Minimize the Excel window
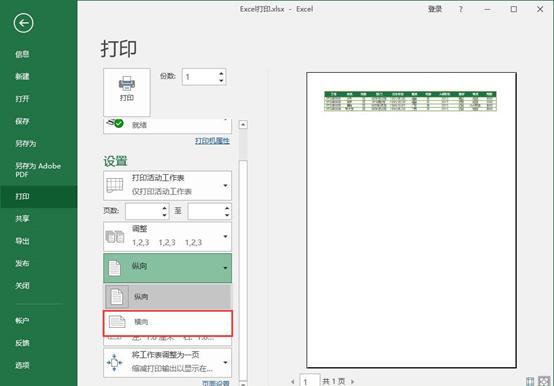 pyautogui.click(x=487, y=9)
